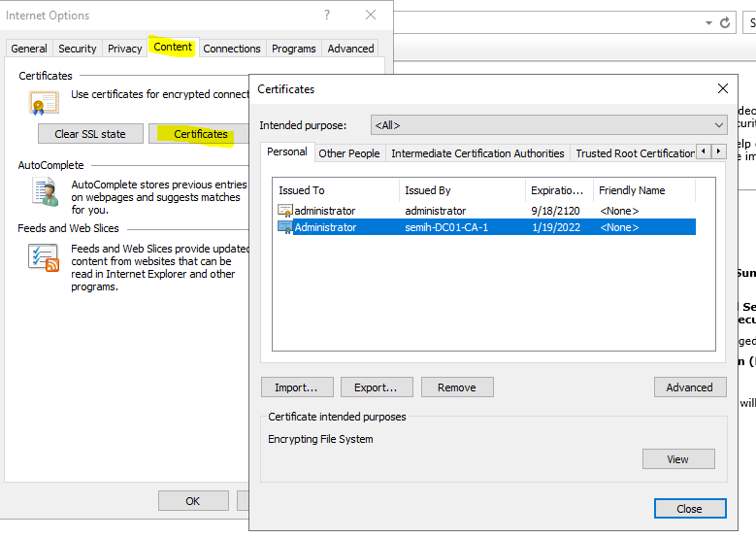Click the Feeds and Web Slices icon

click(x=44, y=256)
